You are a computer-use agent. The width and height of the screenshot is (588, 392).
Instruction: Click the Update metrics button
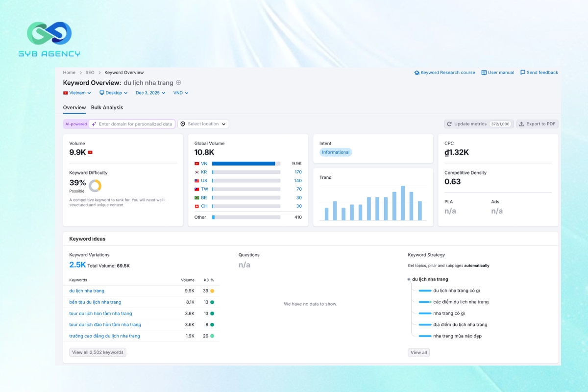[479, 124]
